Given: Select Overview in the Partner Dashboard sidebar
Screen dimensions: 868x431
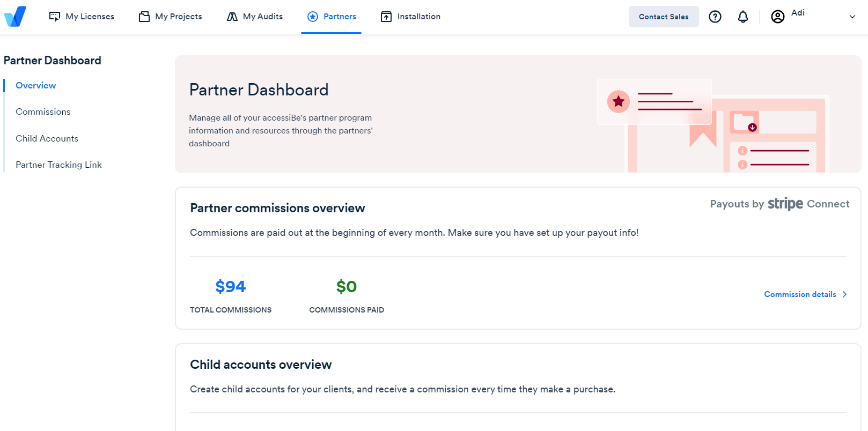Looking at the screenshot, I should 35,85.
